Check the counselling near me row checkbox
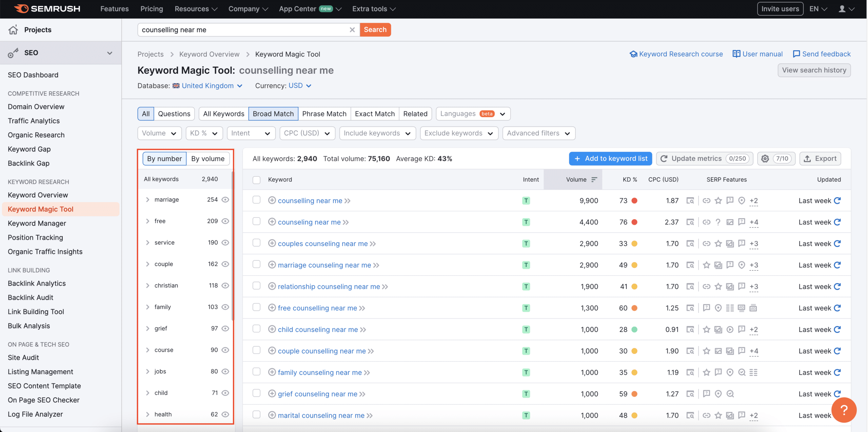The image size is (868, 432). pyautogui.click(x=256, y=200)
